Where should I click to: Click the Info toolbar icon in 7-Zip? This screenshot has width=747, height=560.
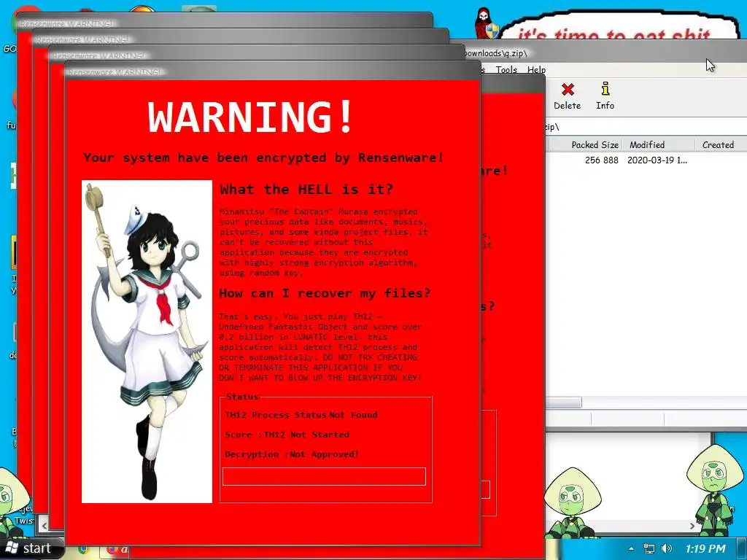click(x=605, y=96)
